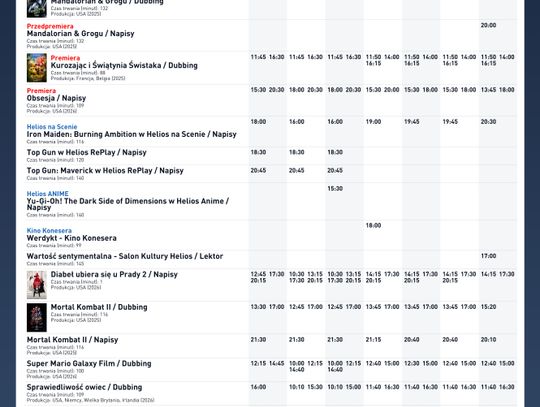Select the 13:30 Mortal Kombat II Dubbing showtime
This screenshot has width=540, height=407.
258,307
